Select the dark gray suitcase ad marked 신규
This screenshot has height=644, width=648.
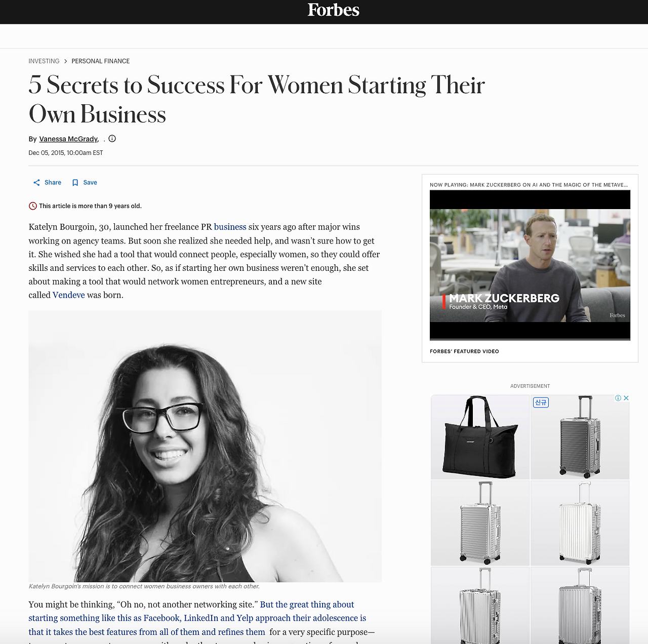pos(580,437)
